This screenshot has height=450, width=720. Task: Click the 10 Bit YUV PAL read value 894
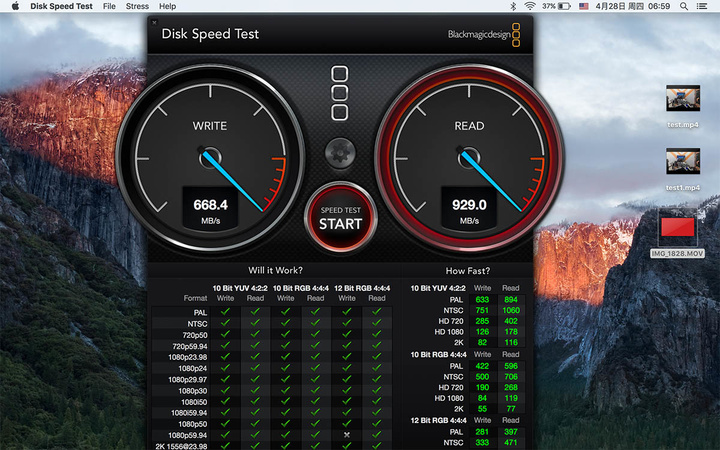(511, 299)
